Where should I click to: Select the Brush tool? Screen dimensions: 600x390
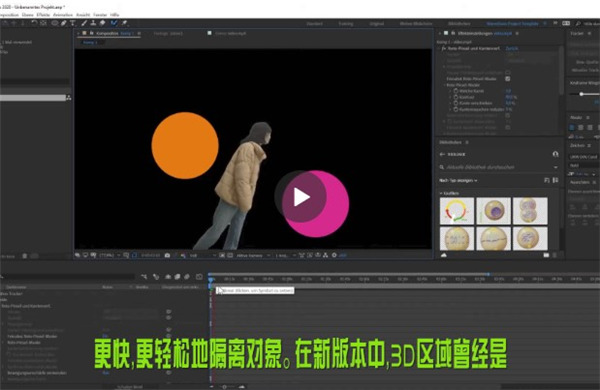tap(84, 23)
